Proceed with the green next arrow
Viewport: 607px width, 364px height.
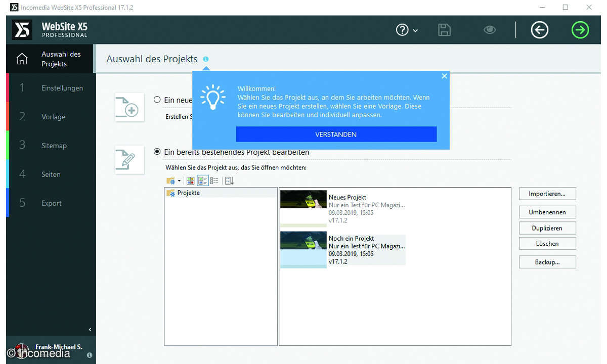[x=580, y=30]
